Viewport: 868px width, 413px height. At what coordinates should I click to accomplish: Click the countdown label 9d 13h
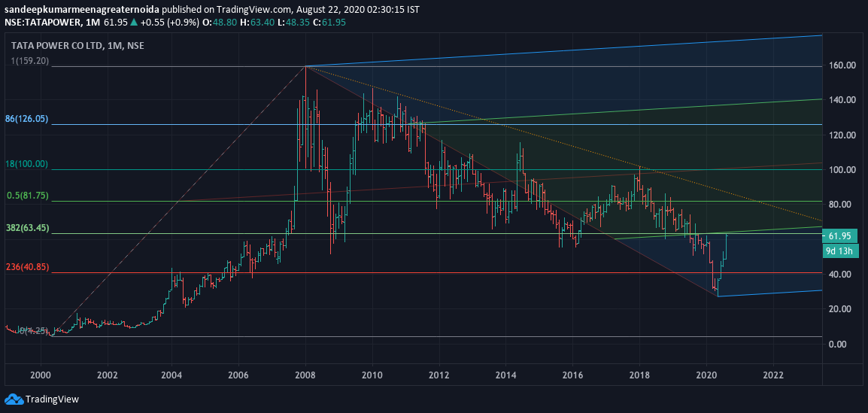click(x=839, y=251)
